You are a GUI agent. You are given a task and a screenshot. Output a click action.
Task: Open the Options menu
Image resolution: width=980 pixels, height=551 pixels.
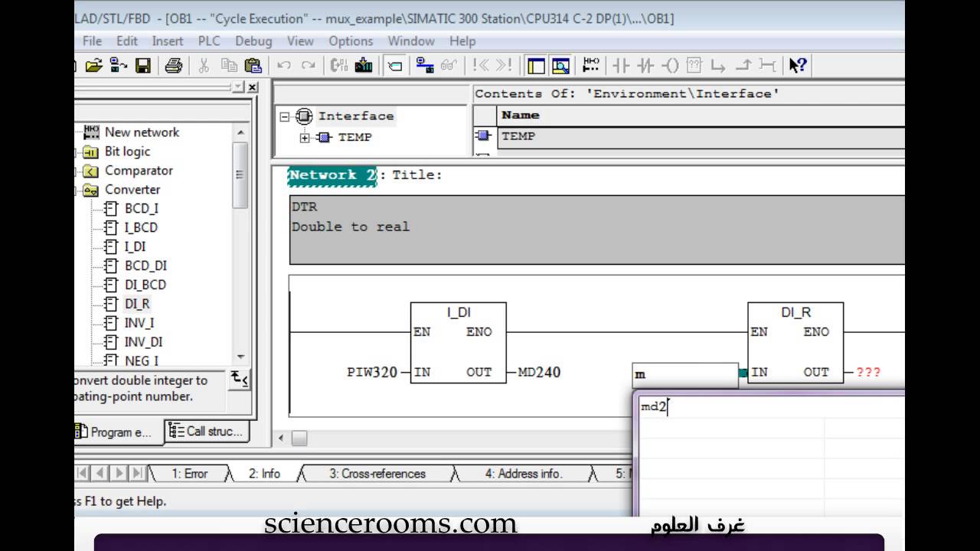click(x=351, y=41)
